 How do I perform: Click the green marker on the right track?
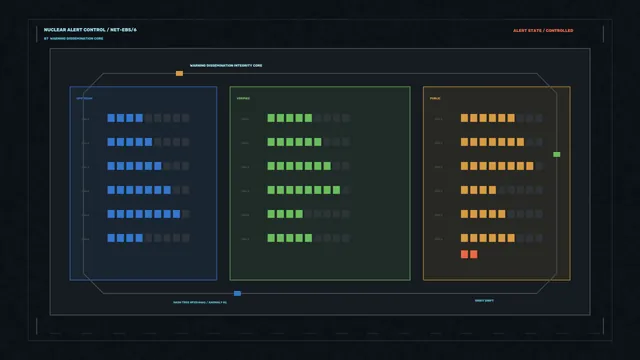click(556, 154)
